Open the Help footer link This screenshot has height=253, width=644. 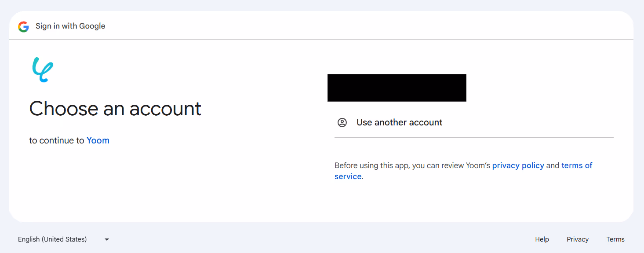pyautogui.click(x=542, y=239)
